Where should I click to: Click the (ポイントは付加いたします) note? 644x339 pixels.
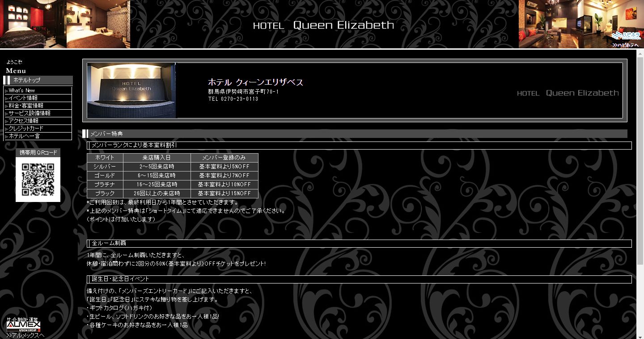point(121,219)
